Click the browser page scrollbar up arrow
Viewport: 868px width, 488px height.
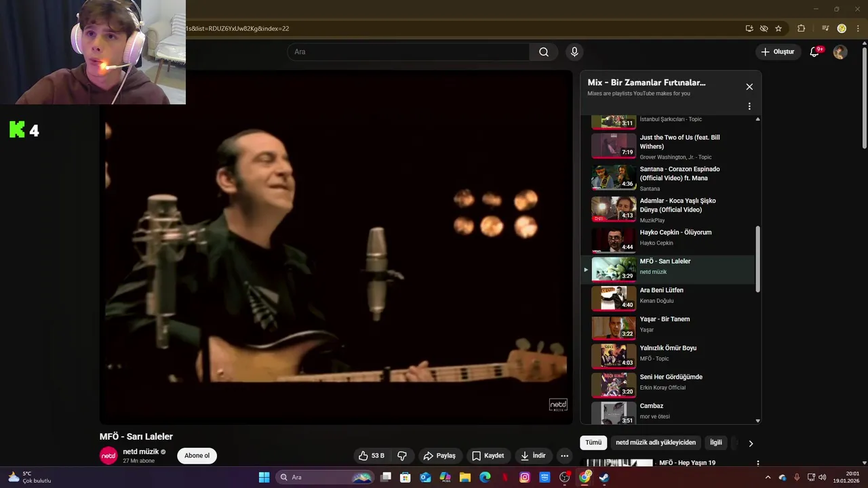(864, 45)
